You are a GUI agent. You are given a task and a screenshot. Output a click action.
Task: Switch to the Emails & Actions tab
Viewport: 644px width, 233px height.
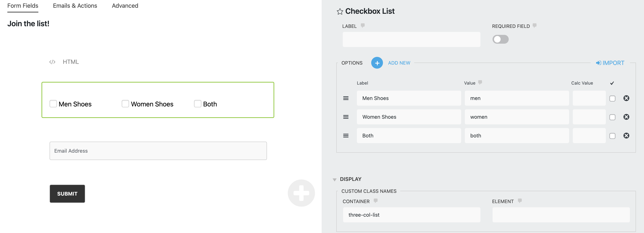click(75, 6)
